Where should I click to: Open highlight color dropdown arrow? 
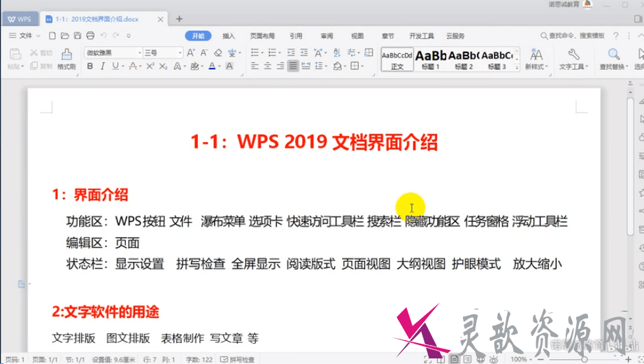coord(203,66)
